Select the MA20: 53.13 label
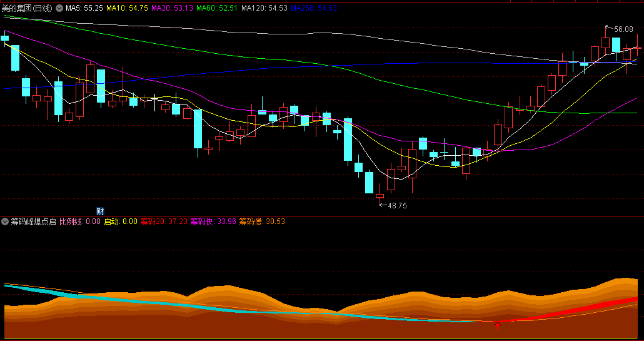644x341 pixels. 172,8
